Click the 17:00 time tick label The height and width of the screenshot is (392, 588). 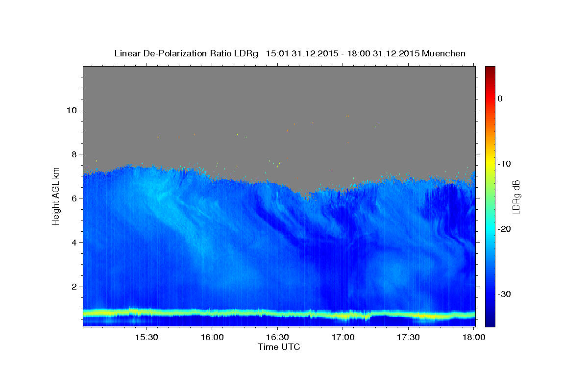343,338
